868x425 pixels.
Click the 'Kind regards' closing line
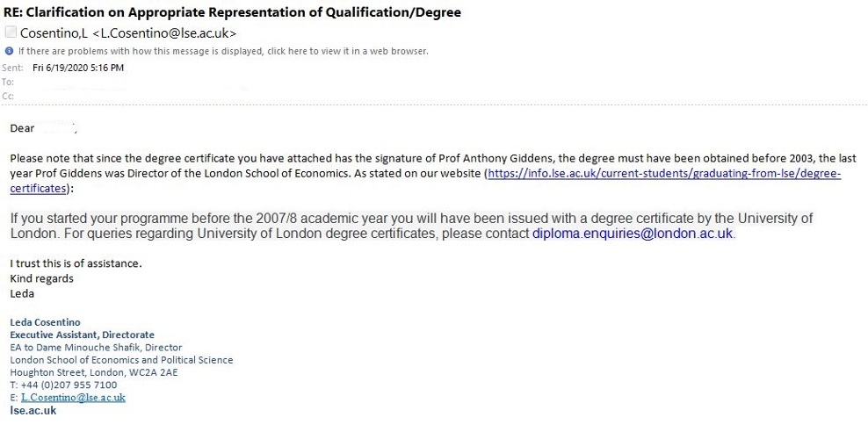pyautogui.click(x=41, y=278)
